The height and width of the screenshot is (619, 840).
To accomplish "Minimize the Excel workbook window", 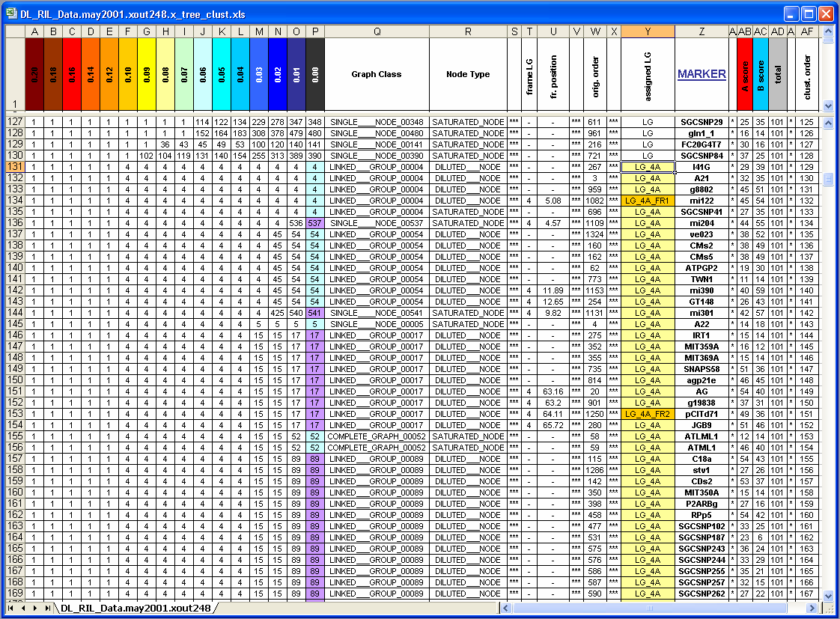I will coord(791,14).
